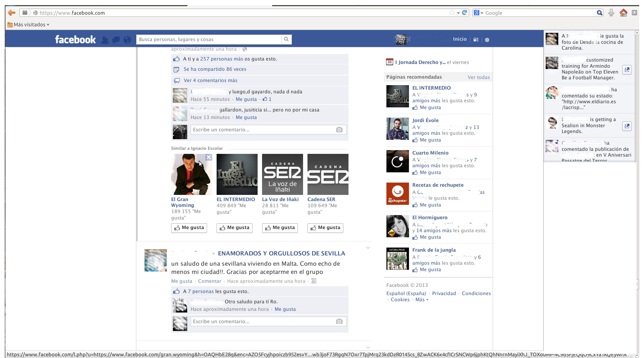Image resolution: width=644 pixels, height=358 pixels.
Task: Open the privacy shortcuts icon
Action: pos(476,40)
